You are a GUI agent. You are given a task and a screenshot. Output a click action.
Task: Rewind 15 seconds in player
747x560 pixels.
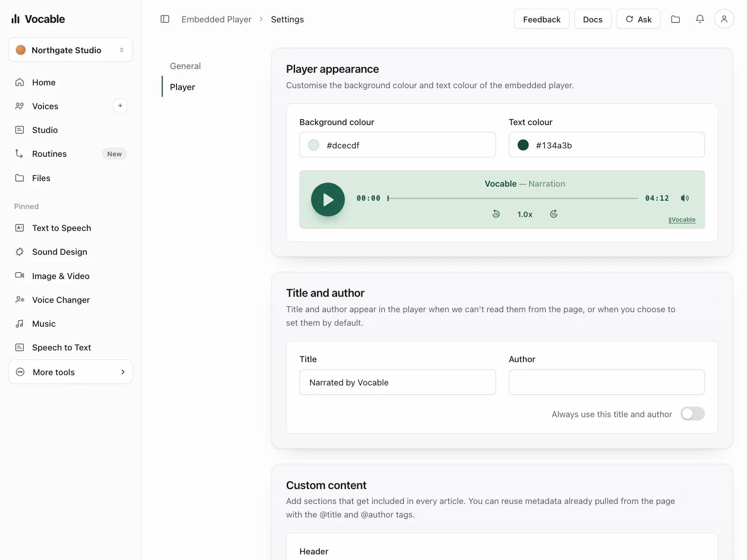coord(496,214)
